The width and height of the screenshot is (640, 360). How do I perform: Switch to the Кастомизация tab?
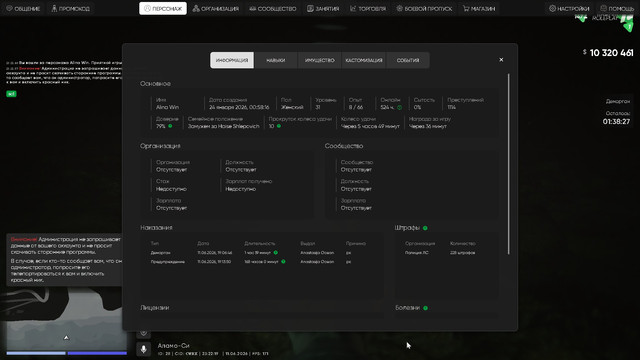coord(364,60)
